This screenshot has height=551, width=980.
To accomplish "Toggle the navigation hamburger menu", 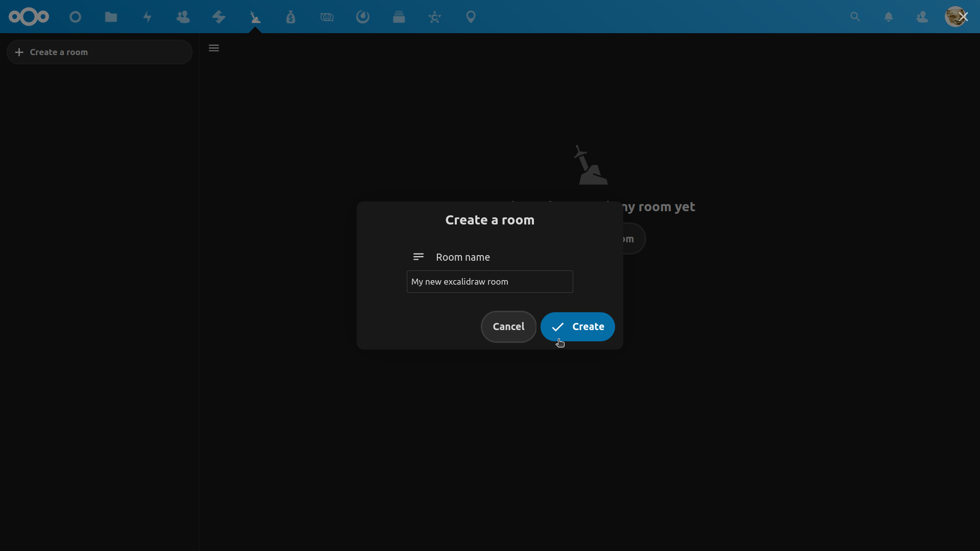I will pyautogui.click(x=214, y=48).
